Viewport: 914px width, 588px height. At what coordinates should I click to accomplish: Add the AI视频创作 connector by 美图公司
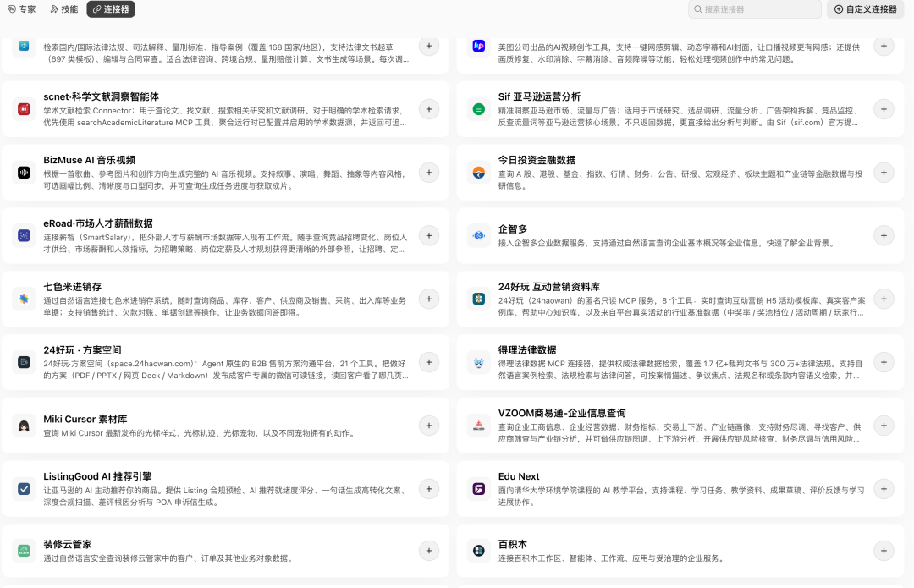(884, 46)
